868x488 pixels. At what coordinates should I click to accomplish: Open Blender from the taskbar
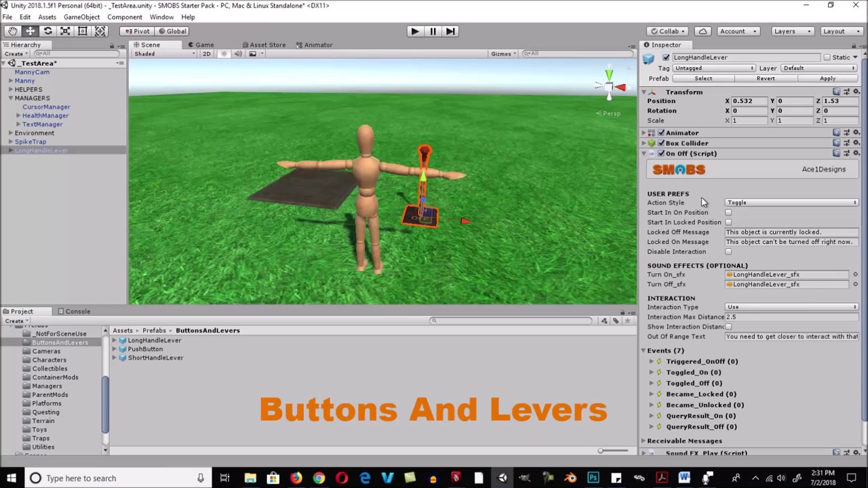click(x=570, y=478)
